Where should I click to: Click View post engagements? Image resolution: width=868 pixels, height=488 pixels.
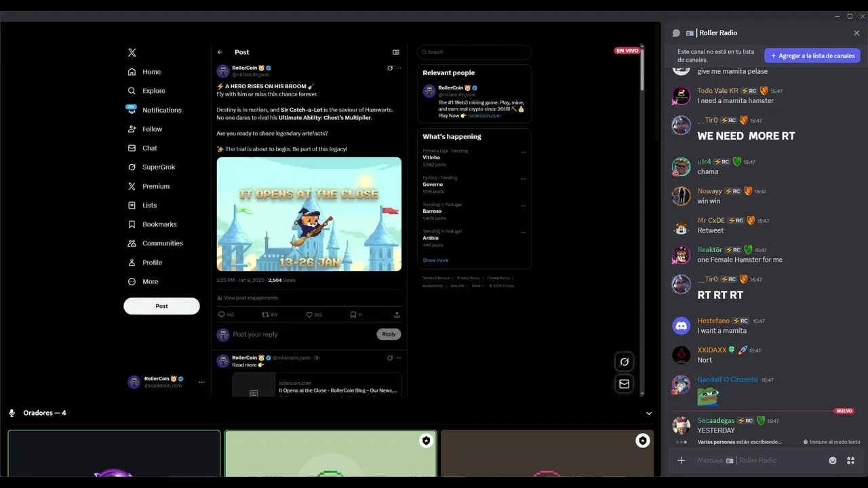248,298
